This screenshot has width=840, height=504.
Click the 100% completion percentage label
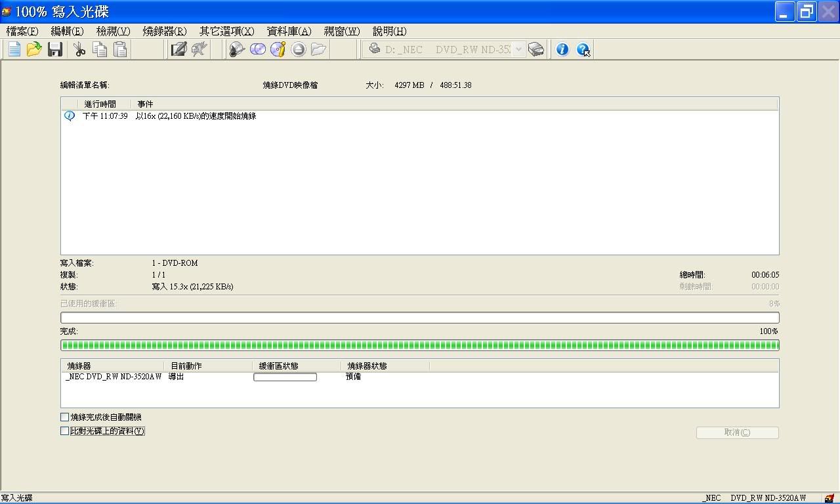[768, 331]
